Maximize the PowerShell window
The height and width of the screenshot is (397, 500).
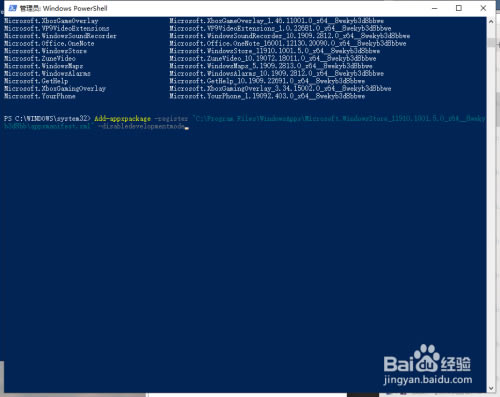point(459,8)
